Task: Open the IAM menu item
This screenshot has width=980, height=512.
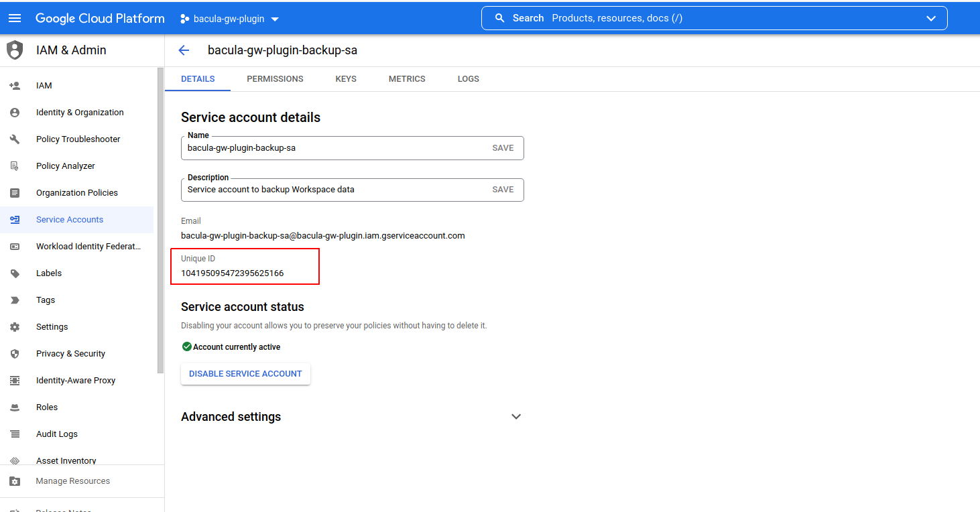Action: pyautogui.click(x=77, y=86)
